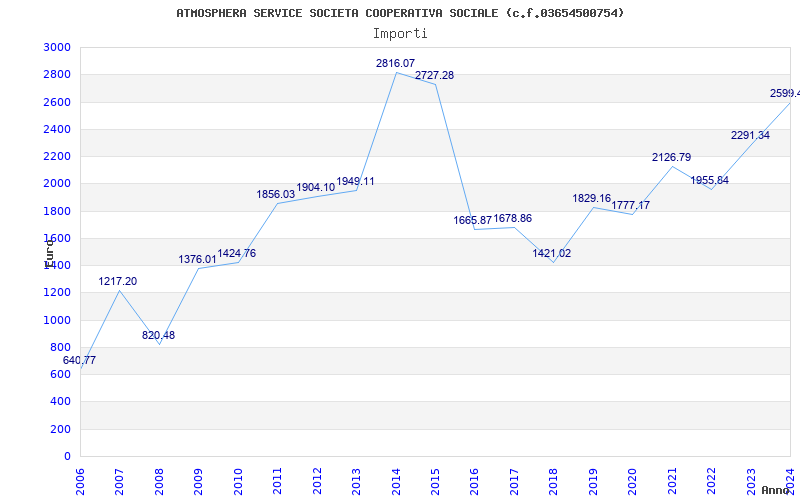Select the data label 2126.79
Viewport: 800px width, 500px height.
click(671, 158)
